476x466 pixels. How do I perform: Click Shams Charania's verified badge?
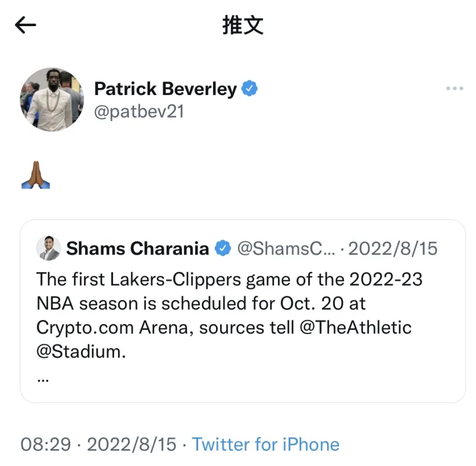coord(223,248)
